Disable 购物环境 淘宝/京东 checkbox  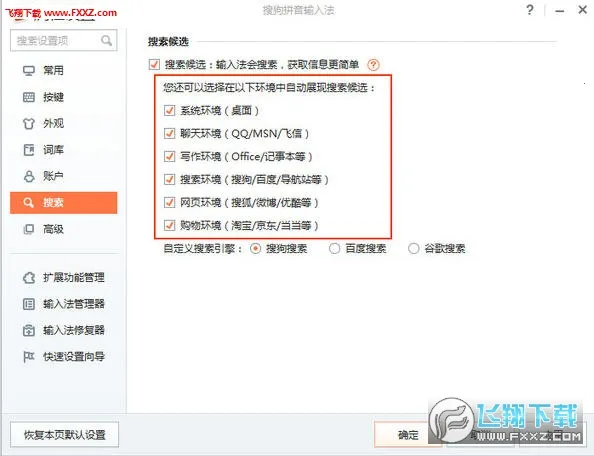169,226
